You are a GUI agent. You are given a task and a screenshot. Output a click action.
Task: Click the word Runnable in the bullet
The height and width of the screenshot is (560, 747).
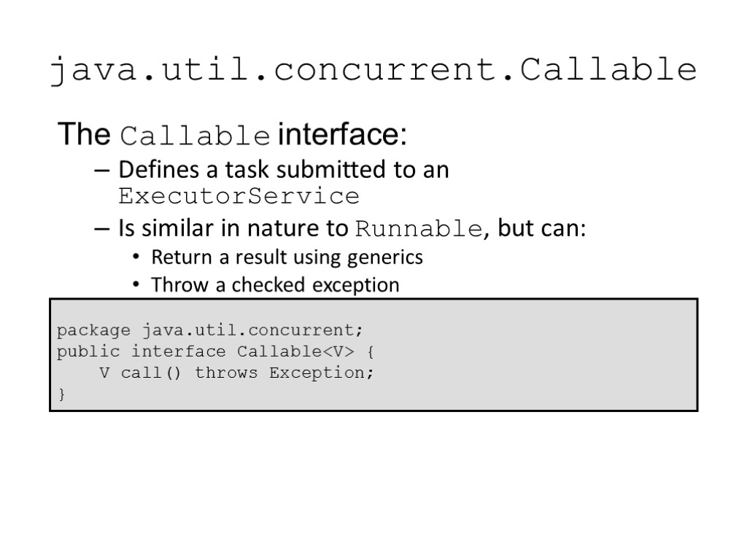(x=417, y=230)
